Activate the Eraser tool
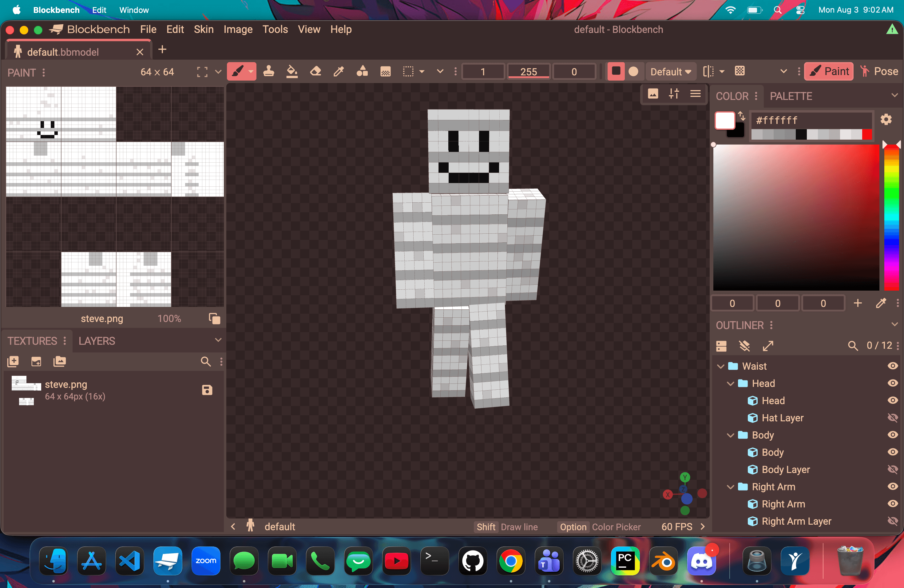Screen dimensions: 904x588 click(x=316, y=71)
